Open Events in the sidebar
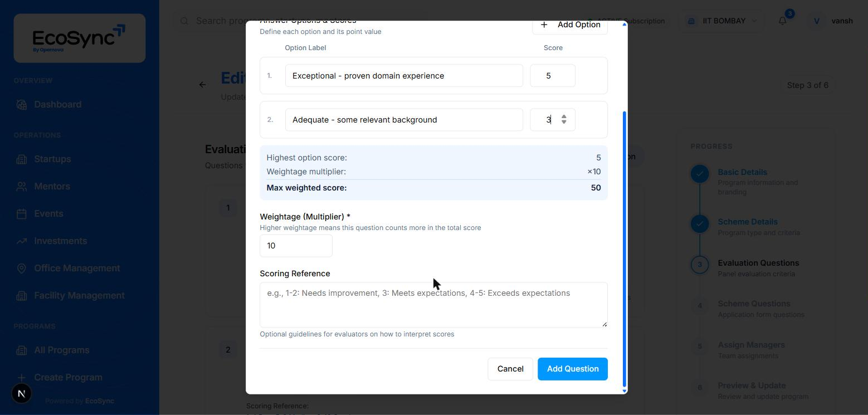 click(x=48, y=214)
